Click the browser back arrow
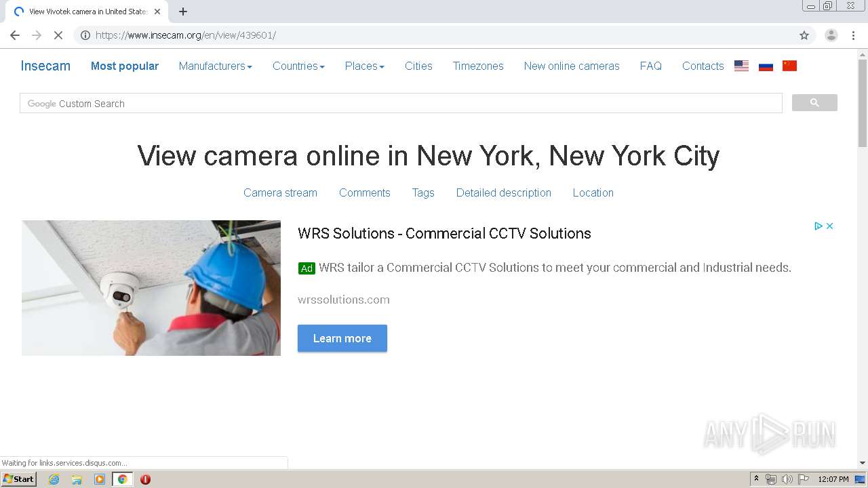Screen dimensions: 868x488 (15, 35)
